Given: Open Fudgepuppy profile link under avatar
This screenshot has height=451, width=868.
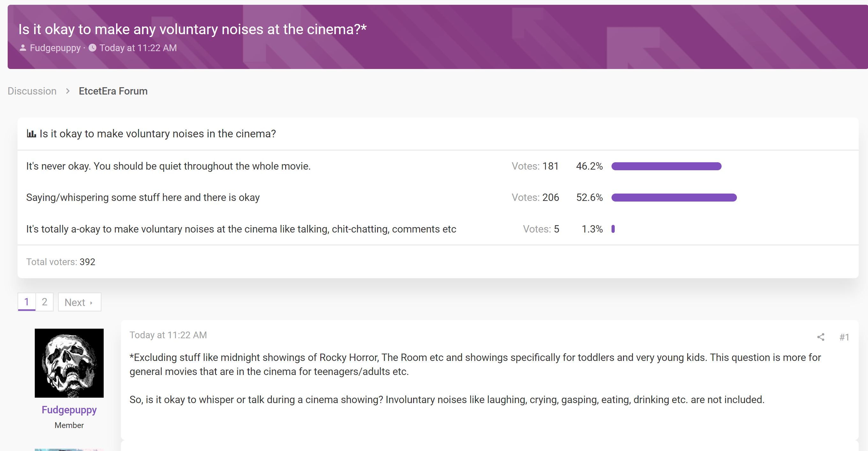Looking at the screenshot, I should click(x=69, y=410).
